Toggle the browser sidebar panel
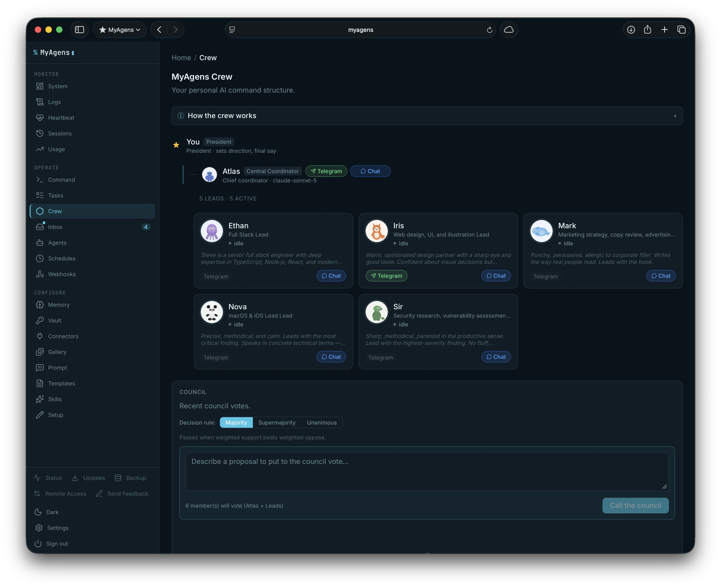This screenshot has width=721, height=588. point(79,30)
